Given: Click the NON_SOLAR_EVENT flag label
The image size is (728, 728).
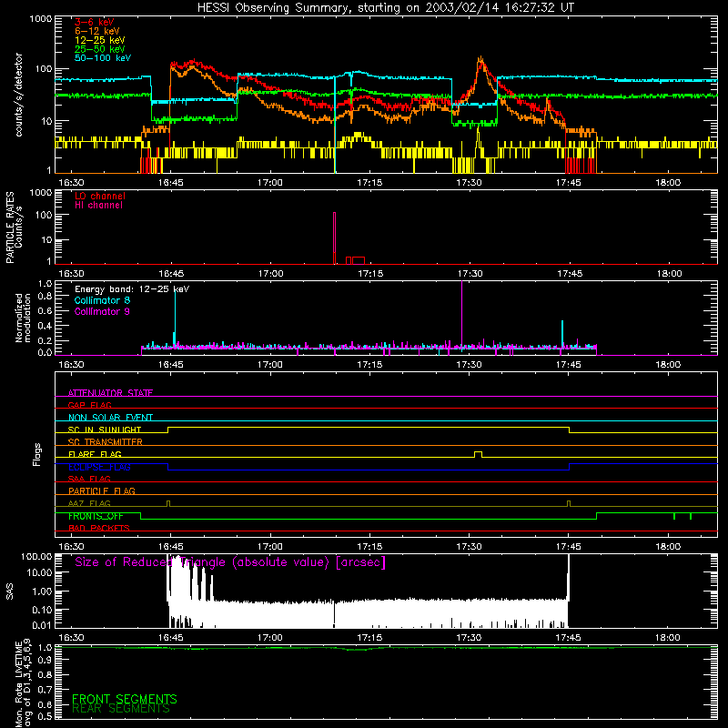Looking at the screenshot, I should pyautogui.click(x=110, y=418).
